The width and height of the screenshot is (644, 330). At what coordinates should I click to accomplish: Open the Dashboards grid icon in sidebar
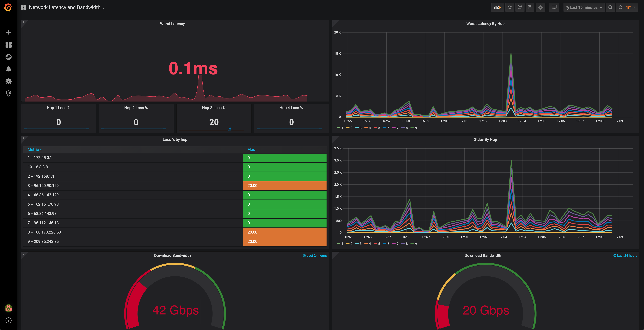coord(9,45)
